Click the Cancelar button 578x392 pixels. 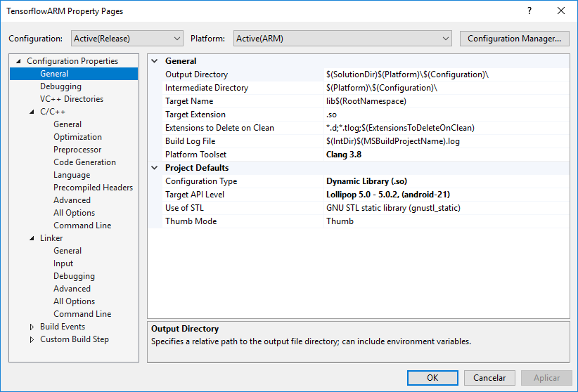pyautogui.click(x=489, y=378)
